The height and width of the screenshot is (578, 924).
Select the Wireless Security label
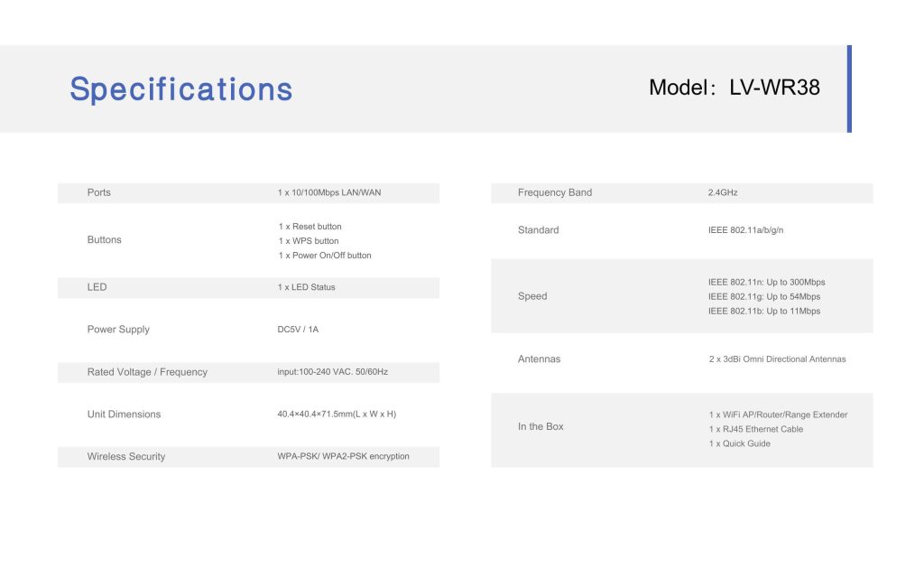126,456
